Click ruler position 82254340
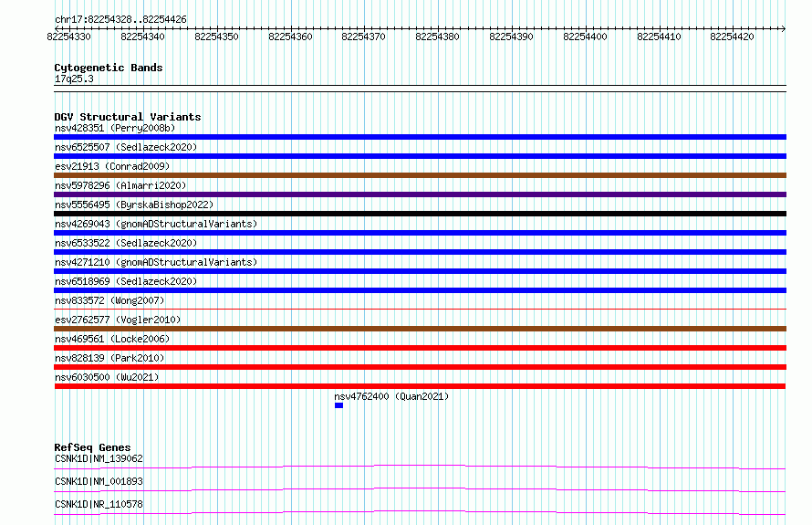Image resolution: width=812 pixels, height=525 pixels. [143, 37]
